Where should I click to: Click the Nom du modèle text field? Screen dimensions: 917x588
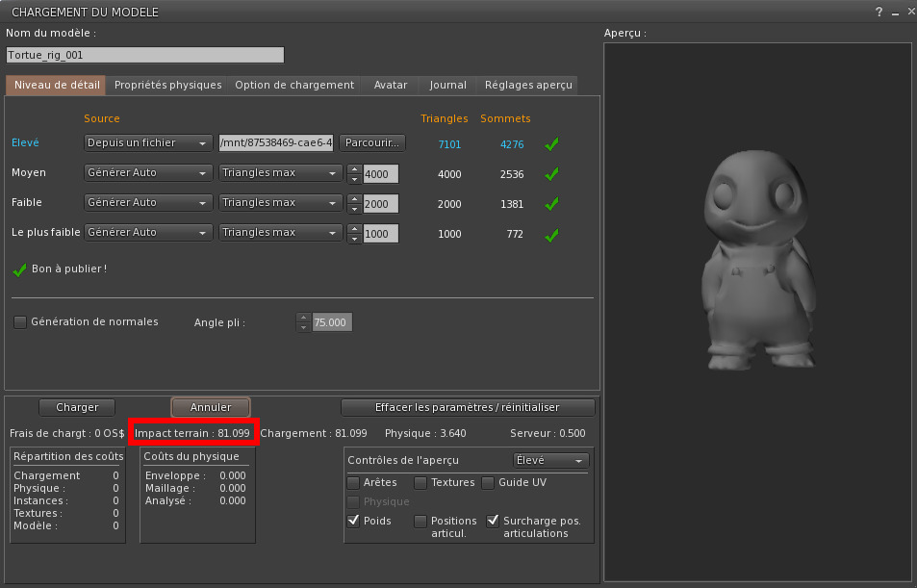144,56
